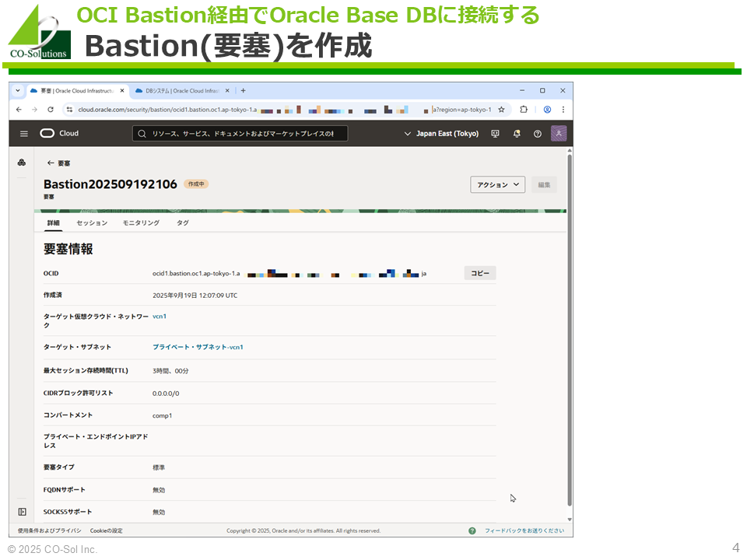Click the 編集 button
This screenshot has width=747, height=560.
544,185
